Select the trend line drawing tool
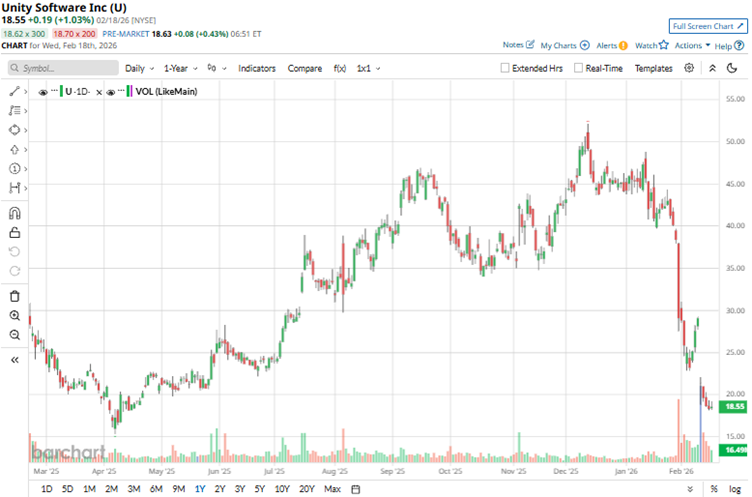This screenshot has width=752, height=497. [14, 91]
